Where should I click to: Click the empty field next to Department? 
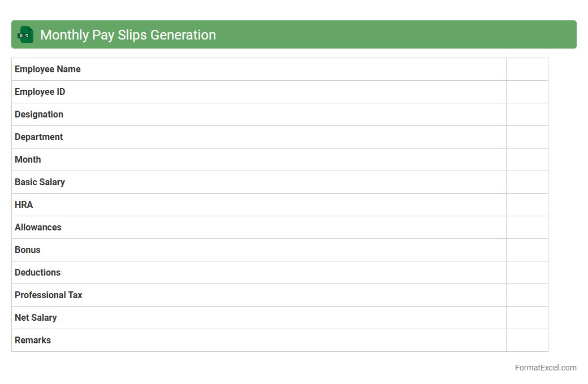pos(527,137)
